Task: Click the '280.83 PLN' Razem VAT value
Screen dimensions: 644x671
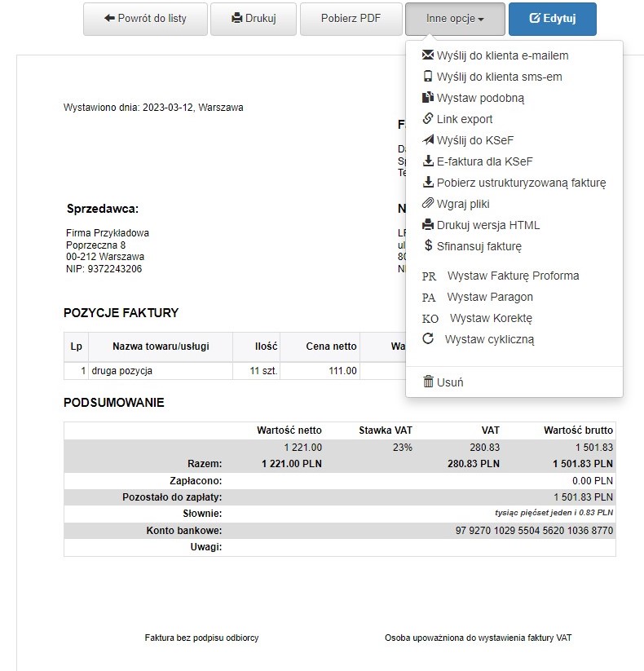Action: [474, 464]
